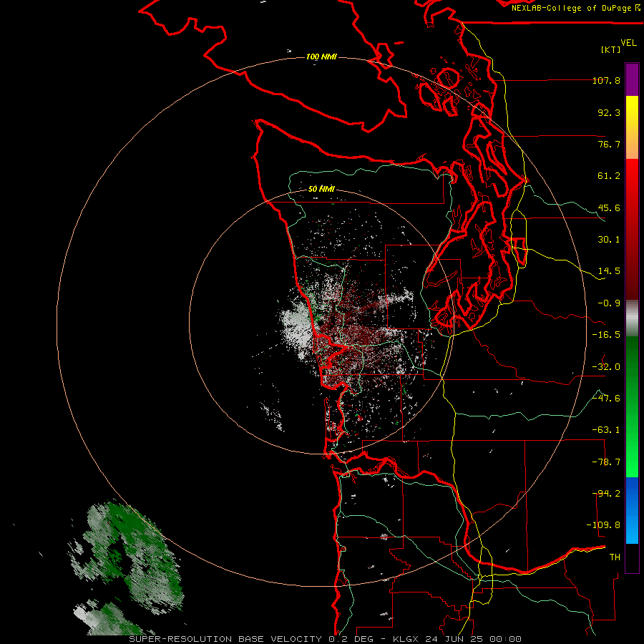644x644 pixels.
Task: Click the SUPER-RESOLUTION BASE VELOCITY caption text
Action: coord(225,639)
